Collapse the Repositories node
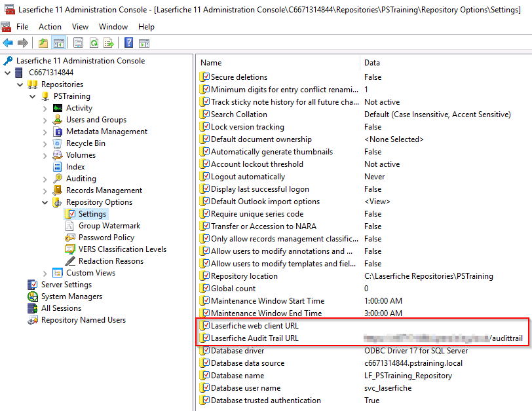 tap(20, 84)
